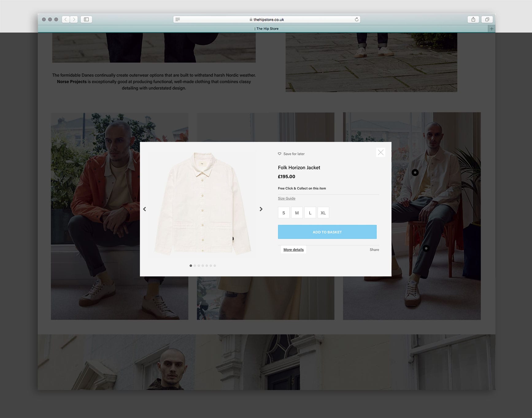532x418 pixels.
Task: Click the ADD TO BASKET button
Action: pos(327,232)
